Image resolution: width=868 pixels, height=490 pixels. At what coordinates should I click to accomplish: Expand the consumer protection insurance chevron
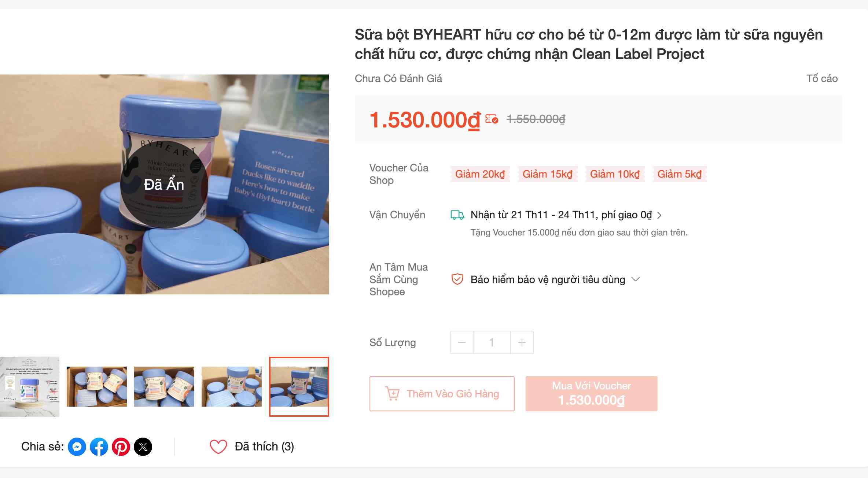pos(636,279)
